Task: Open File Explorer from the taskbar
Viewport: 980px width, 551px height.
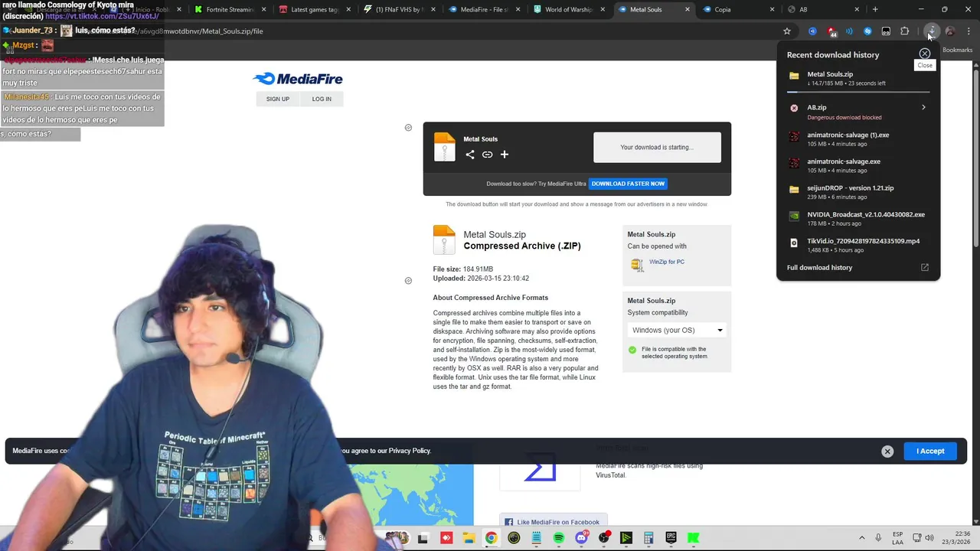Action: tap(468, 538)
